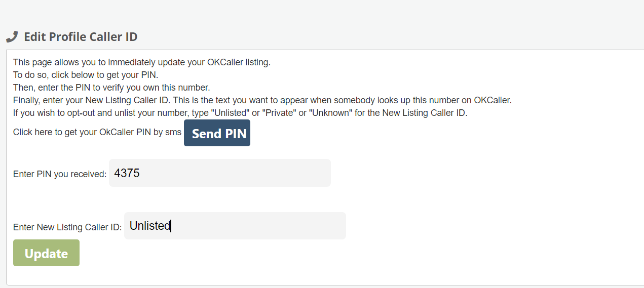Click the line 'This page allows you to immediately update'
Image resolution: width=644 pixels, height=288 pixels.
142,63
